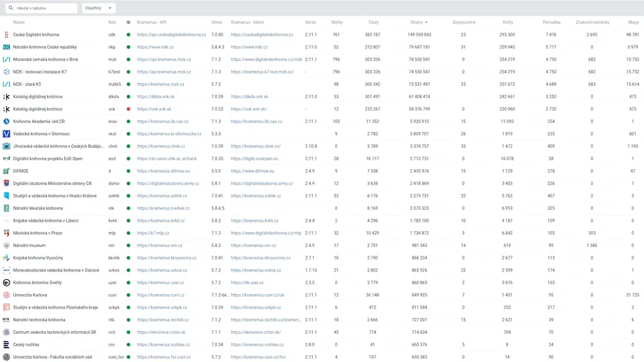This screenshot has width=644, height=362.
Task: Click the Moravská zemská knihovna v Brně logo
Action: tap(6, 60)
